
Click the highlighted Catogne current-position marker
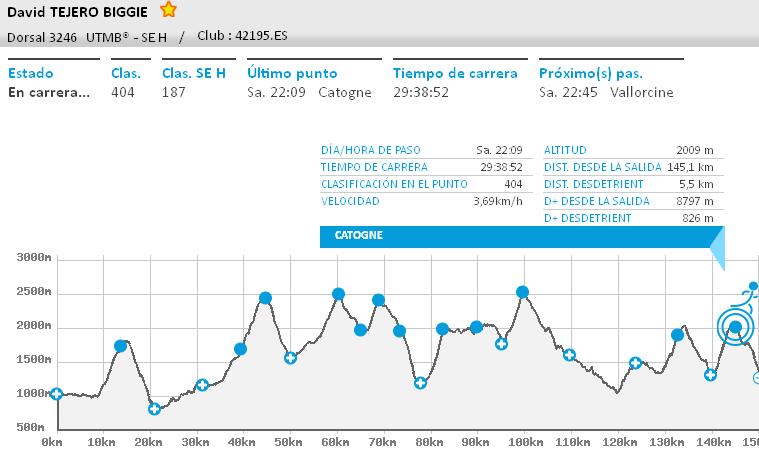(735, 327)
